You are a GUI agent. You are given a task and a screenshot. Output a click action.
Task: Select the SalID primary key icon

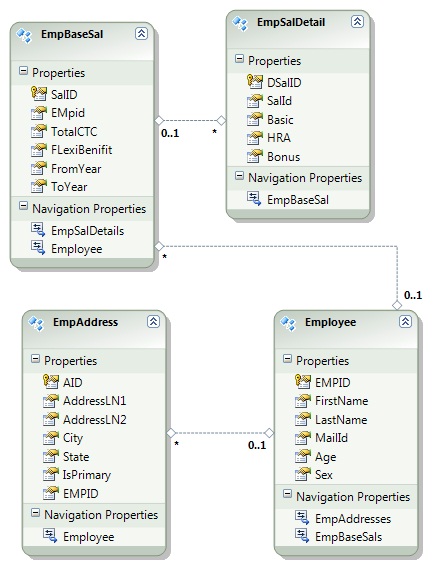click(38, 94)
